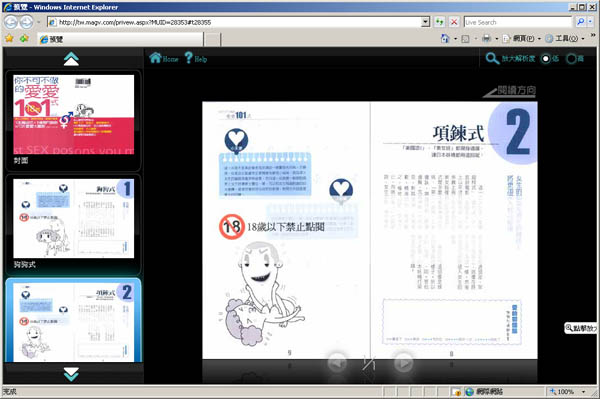Viewport: 600px width, 399px height.
Task: Click the 18歲以下禁止點閱 warning text
Action: point(286,227)
